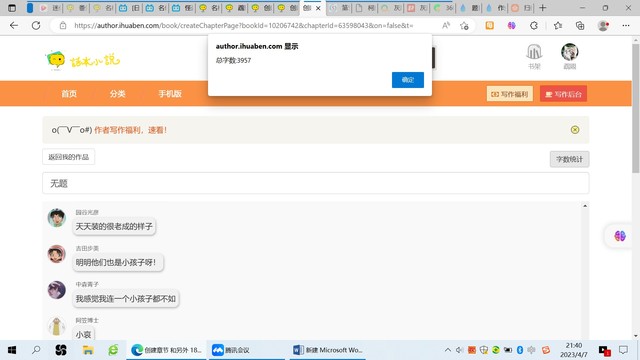Viewport: 640px width, 360px height.
Task: Open 手机版 in the orange navigation
Action: click(x=170, y=94)
